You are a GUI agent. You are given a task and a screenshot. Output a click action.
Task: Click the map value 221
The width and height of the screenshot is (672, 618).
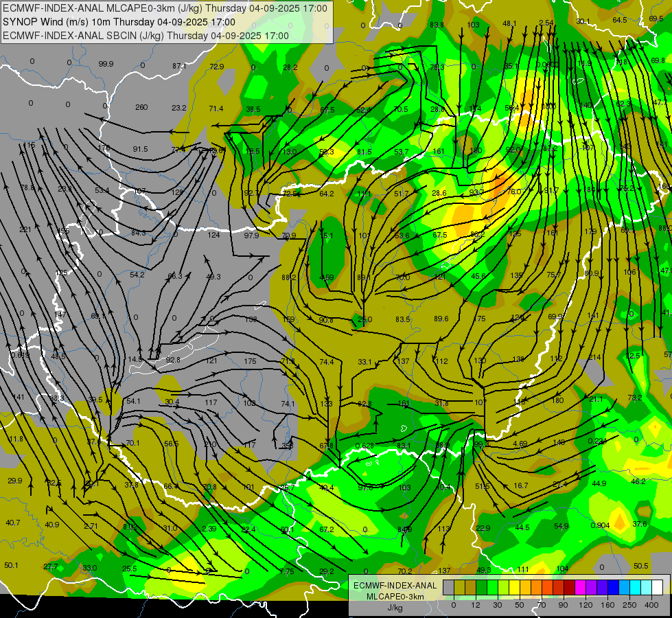(25, 229)
